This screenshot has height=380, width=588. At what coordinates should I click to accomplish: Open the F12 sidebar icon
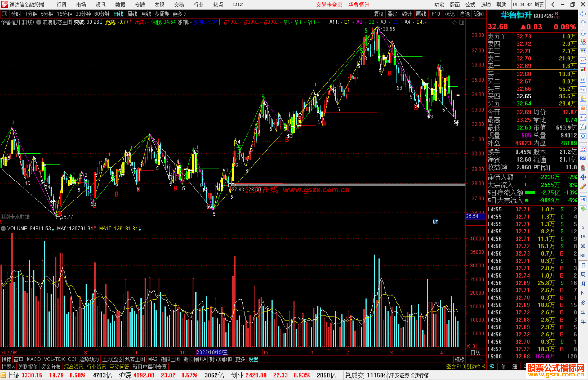(583, 118)
